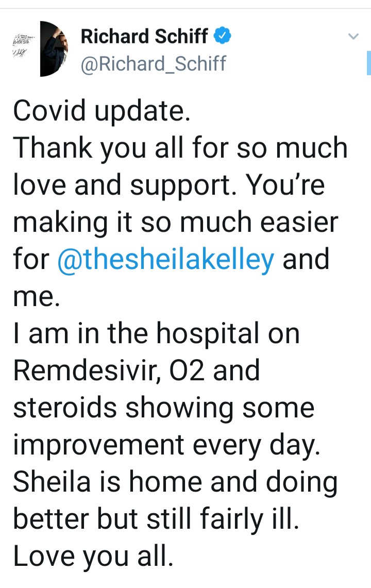The height and width of the screenshot is (588, 371).
Task: Click the @Richard_Schiff handle
Action: (x=154, y=63)
